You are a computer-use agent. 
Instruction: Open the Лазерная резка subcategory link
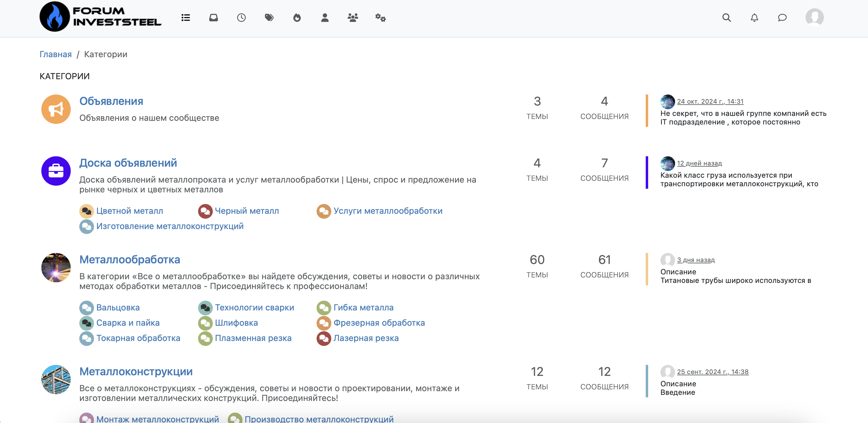click(x=366, y=338)
